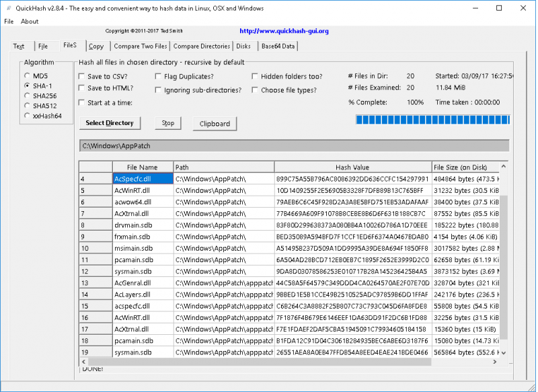
Task: Toggle the Hidden folders too option
Action: 254,75
